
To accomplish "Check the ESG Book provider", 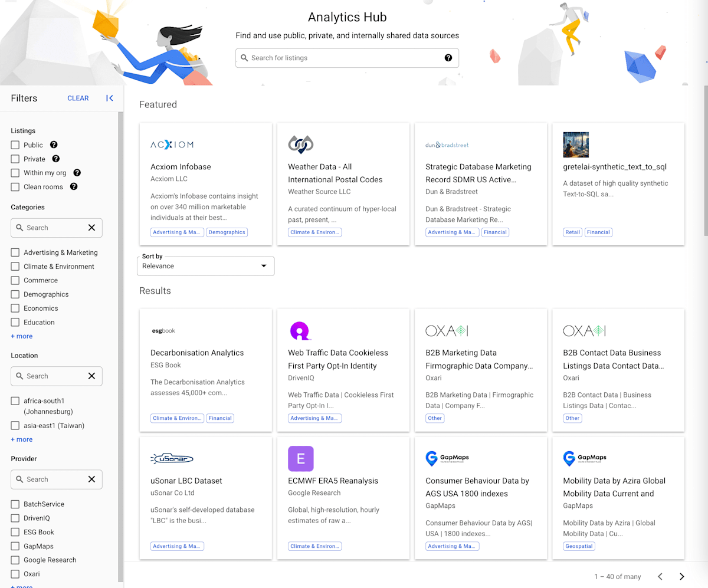I will [x=15, y=532].
